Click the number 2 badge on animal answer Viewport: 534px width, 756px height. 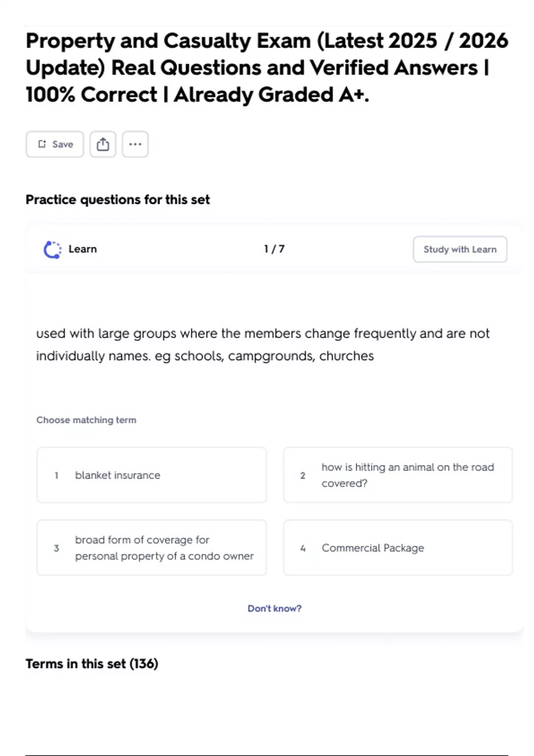pos(303,475)
